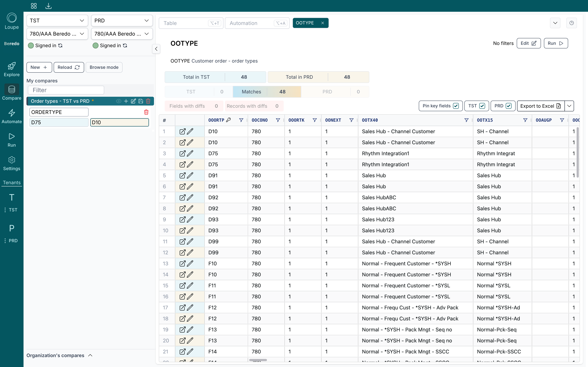Viewport: 588px width, 367px height.
Task: Close the OOTYPE tab
Action: pos(323,23)
